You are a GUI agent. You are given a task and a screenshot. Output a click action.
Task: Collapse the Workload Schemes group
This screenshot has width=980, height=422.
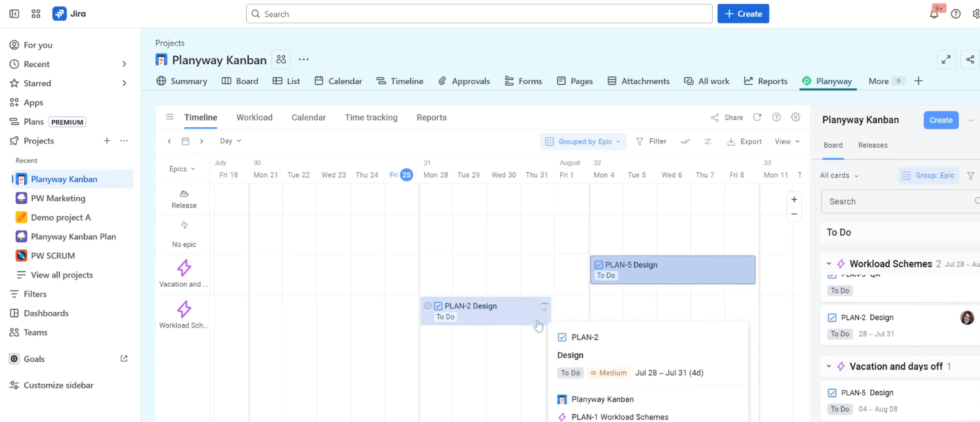pos(829,264)
